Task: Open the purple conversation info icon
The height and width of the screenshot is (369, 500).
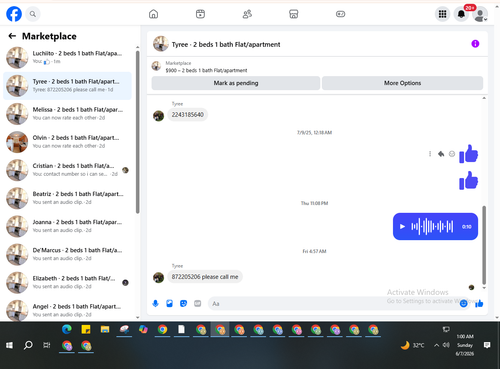Action: point(475,44)
